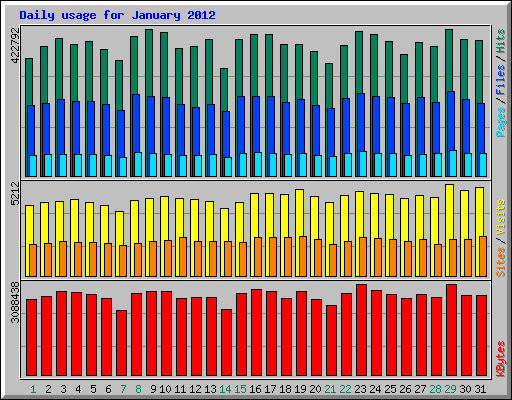Click day label 1 on the x-axis

[x=33, y=389]
